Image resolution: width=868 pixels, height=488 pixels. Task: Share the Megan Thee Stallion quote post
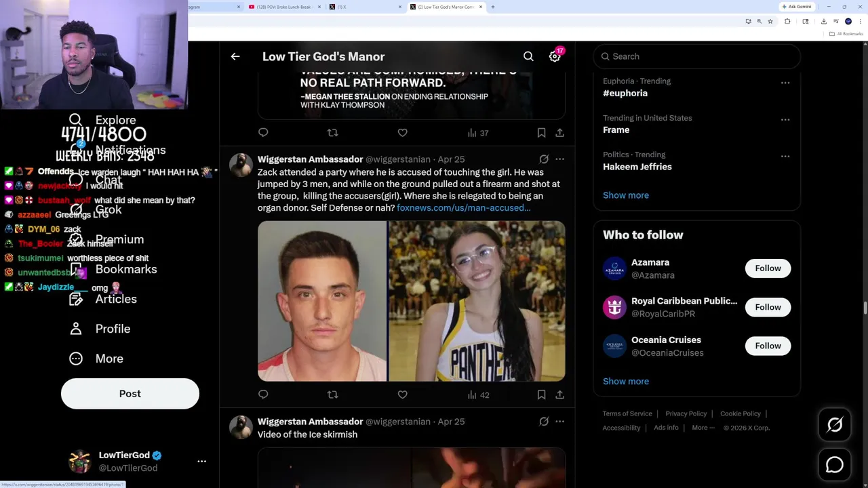(559, 133)
